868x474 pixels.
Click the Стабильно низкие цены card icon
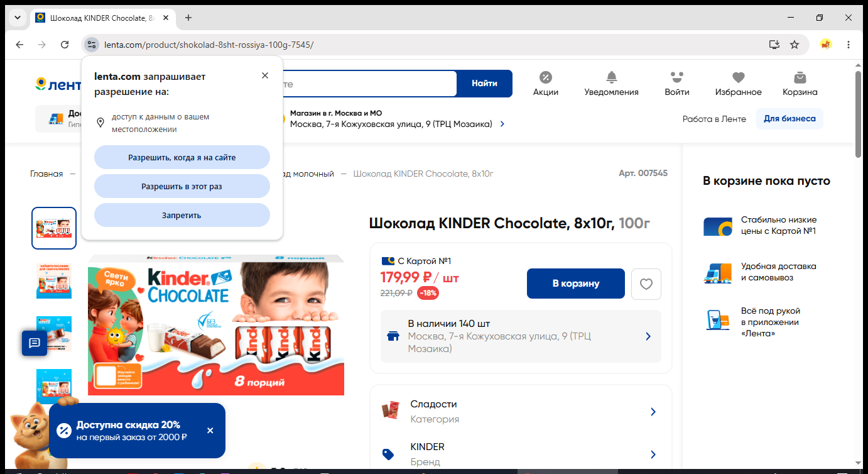(x=718, y=226)
